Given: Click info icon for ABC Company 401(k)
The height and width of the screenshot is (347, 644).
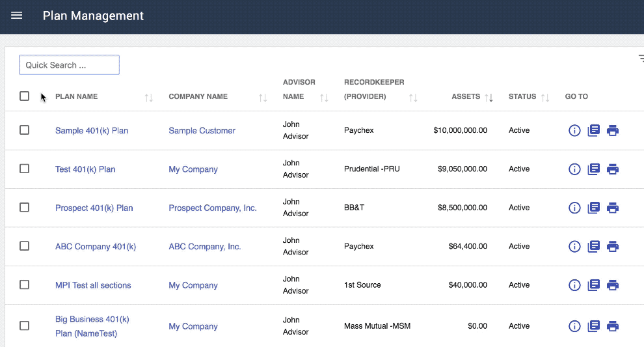Looking at the screenshot, I should (574, 247).
